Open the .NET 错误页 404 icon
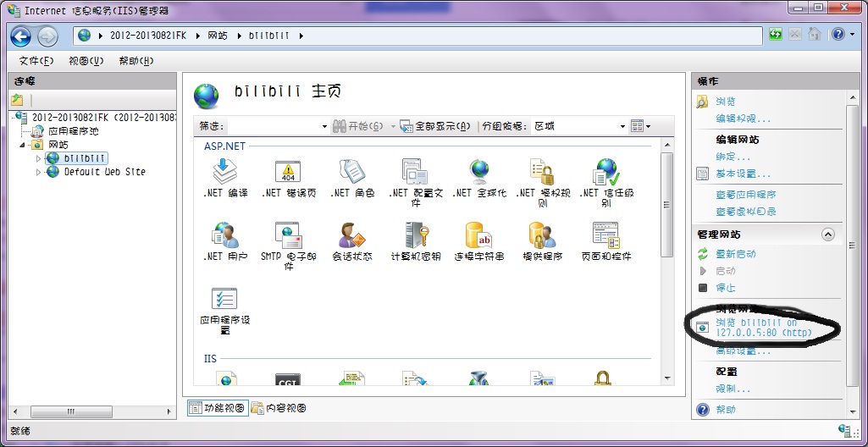This screenshot has height=447, width=868. (x=288, y=171)
